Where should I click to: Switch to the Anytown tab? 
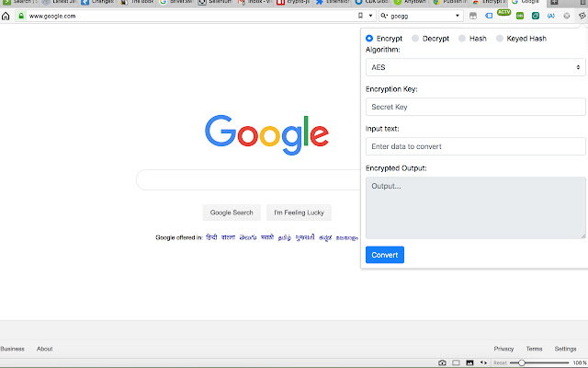tap(411, 2)
